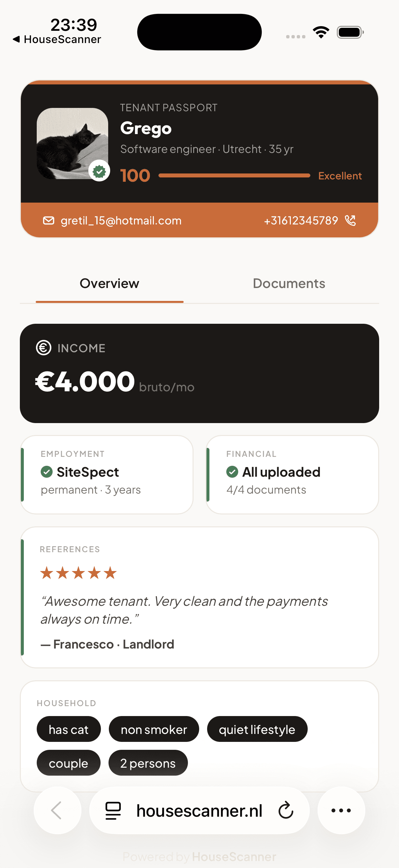Tap the euro income icon
The height and width of the screenshot is (868, 399).
tap(44, 348)
